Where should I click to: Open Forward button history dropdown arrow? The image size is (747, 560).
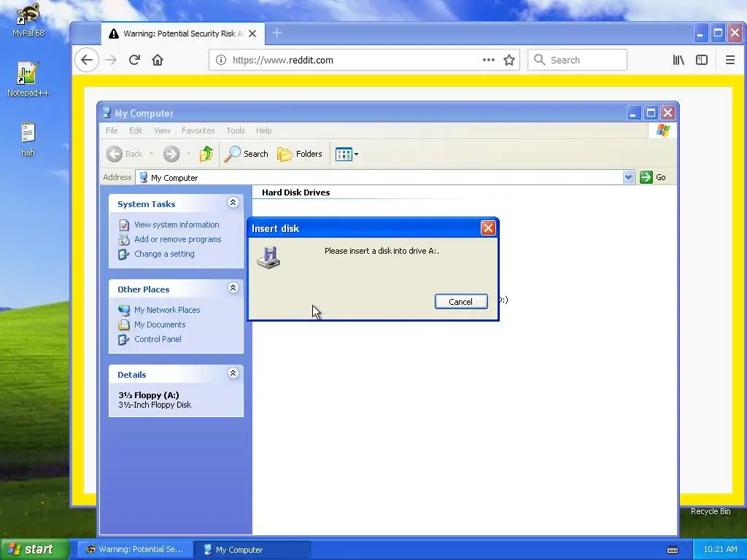pos(189,154)
